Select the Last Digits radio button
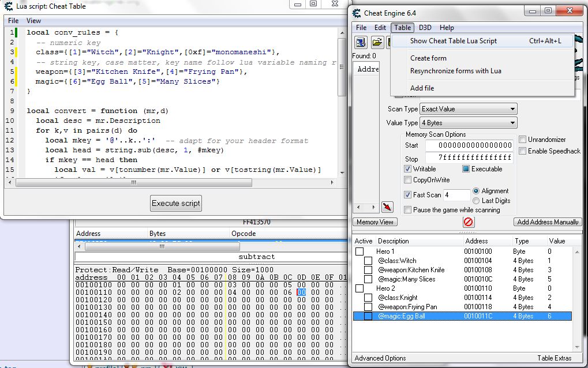Image resolution: width=588 pixels, height=368 pixels. click(x=477, y=201)
